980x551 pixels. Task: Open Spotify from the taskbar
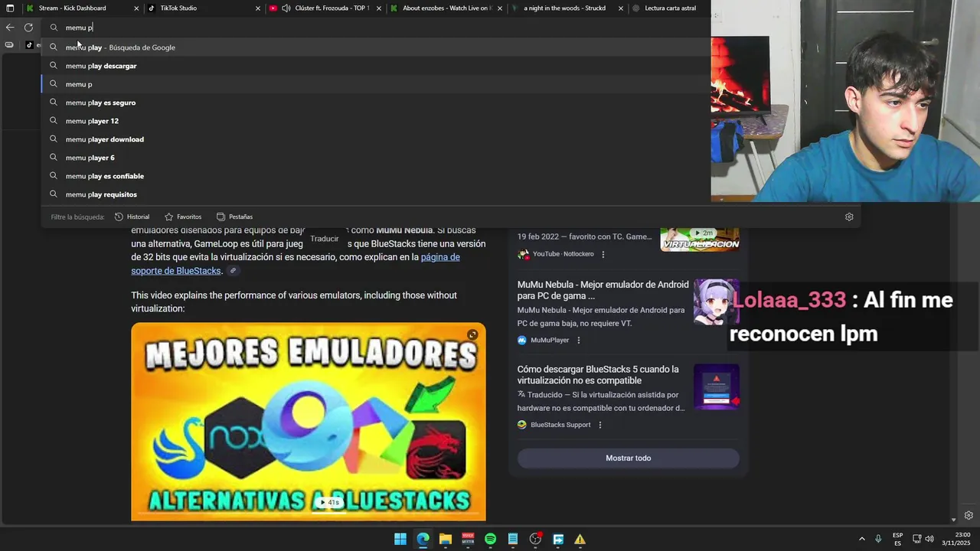tap(491, 539)
